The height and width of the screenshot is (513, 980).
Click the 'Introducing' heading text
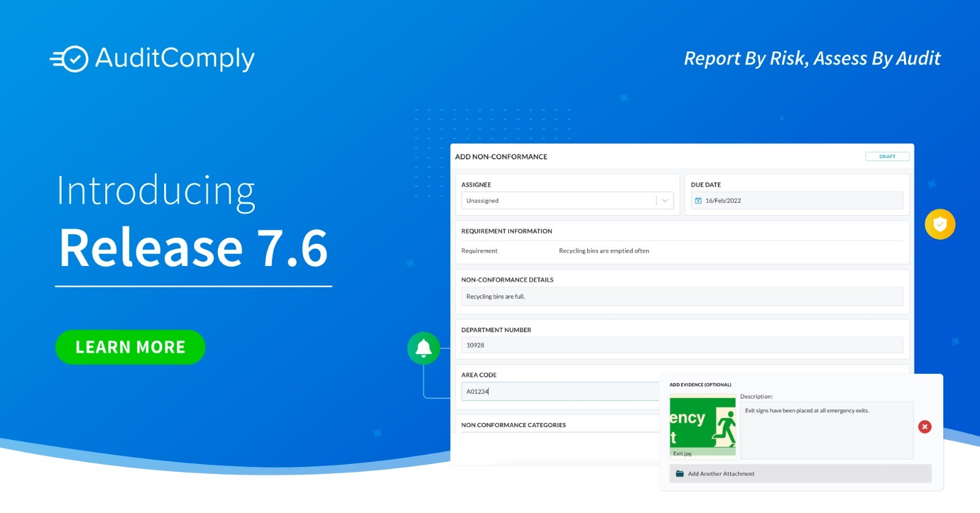pos(156,191)
